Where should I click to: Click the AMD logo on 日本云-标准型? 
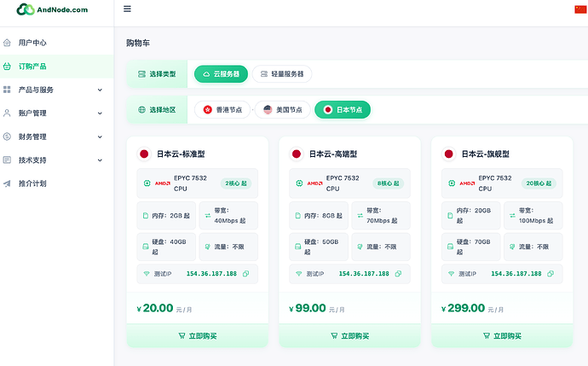pos(163,183)
